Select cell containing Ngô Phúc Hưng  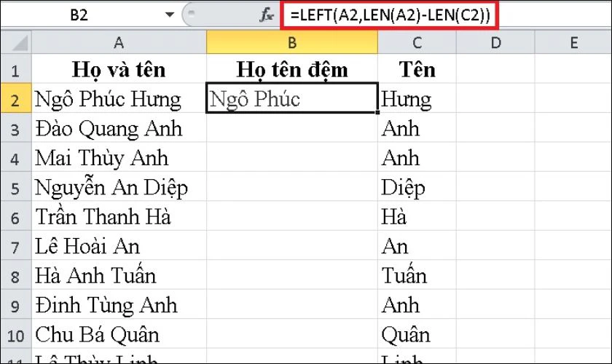click(x=119, y=98)
